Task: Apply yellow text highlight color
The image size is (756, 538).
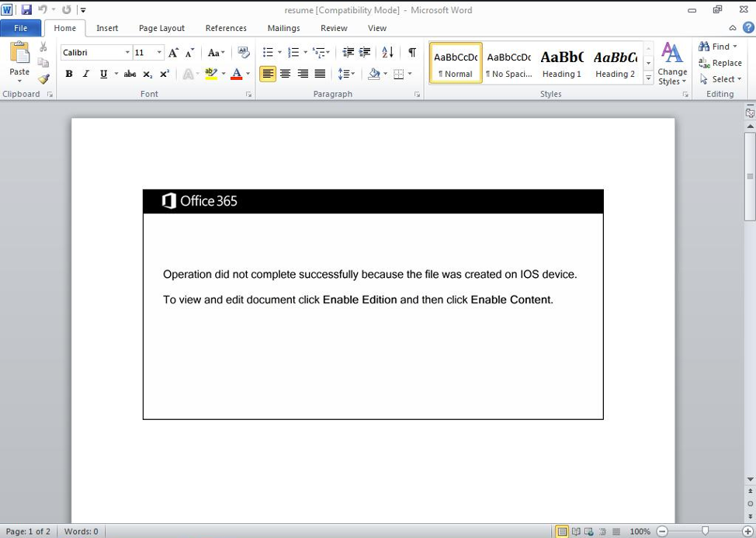Action: [211, 74]
